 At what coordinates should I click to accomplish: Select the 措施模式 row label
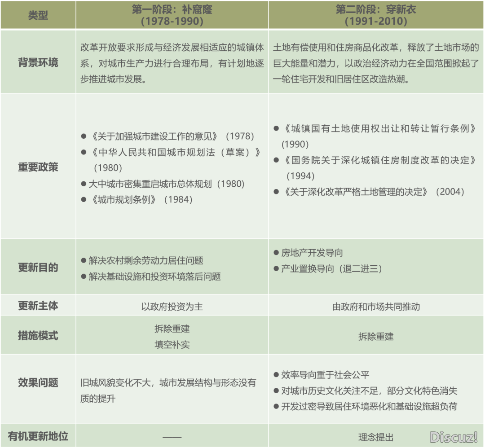pyautogui.click(x=38, y=335)
